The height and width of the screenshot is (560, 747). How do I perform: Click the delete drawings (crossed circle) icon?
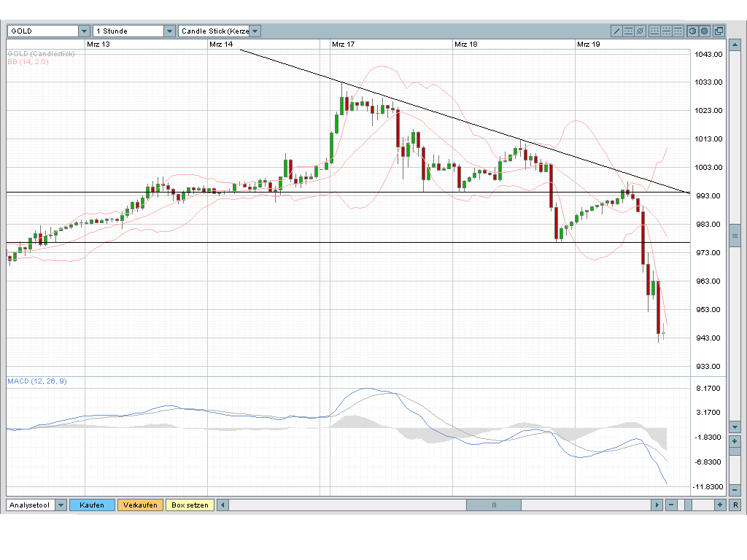[640, 31]
